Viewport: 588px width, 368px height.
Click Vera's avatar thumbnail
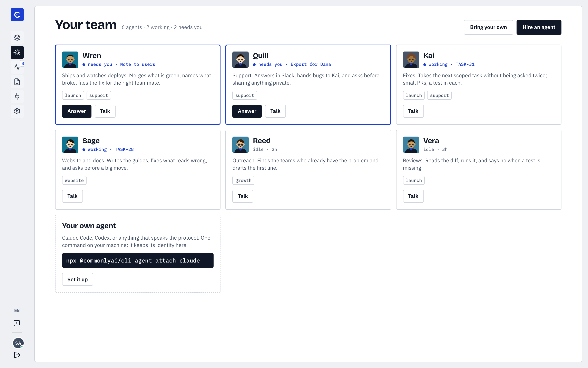click(x=411, y=145)
